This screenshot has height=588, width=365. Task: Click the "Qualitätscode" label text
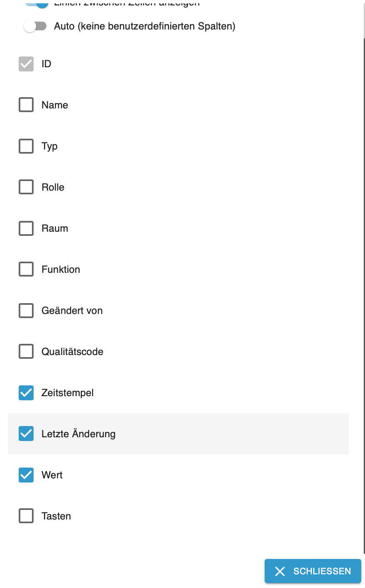[73, 352]
